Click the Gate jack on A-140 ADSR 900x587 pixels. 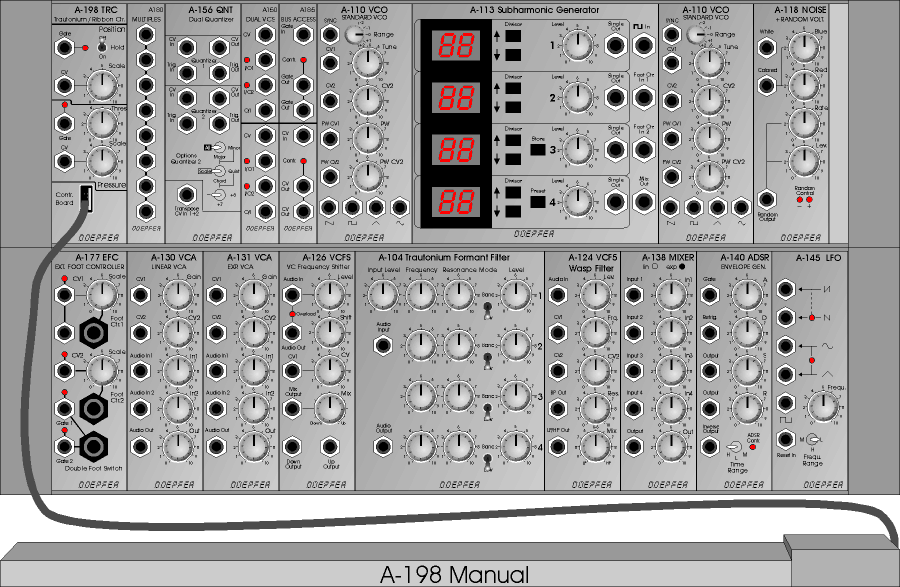tap(709, 295)
